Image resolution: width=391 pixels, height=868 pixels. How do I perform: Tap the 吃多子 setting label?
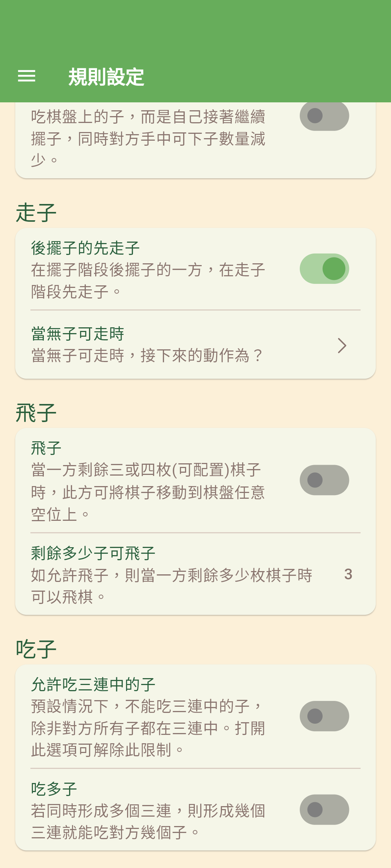click(54, 789)
